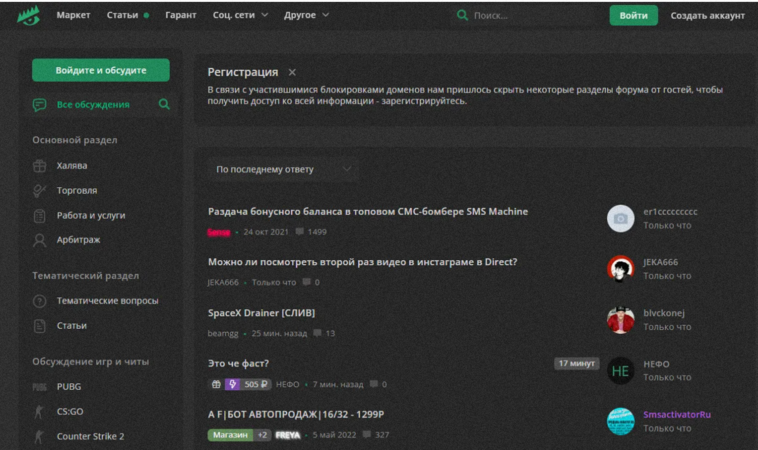
Task: Open the "SpaceX Drainer [СЛИВ]" thread
Action: [x=262, y=313]
